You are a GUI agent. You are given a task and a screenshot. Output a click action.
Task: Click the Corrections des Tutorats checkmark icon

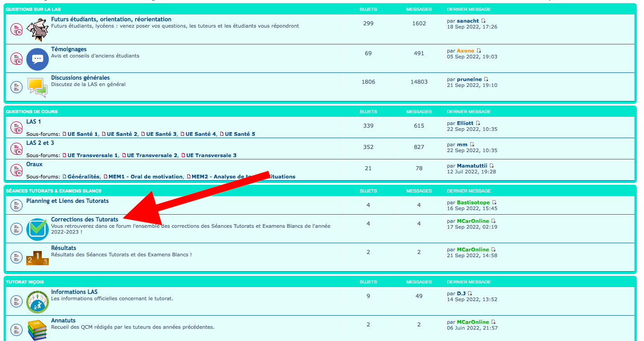[x=37, y=229]
